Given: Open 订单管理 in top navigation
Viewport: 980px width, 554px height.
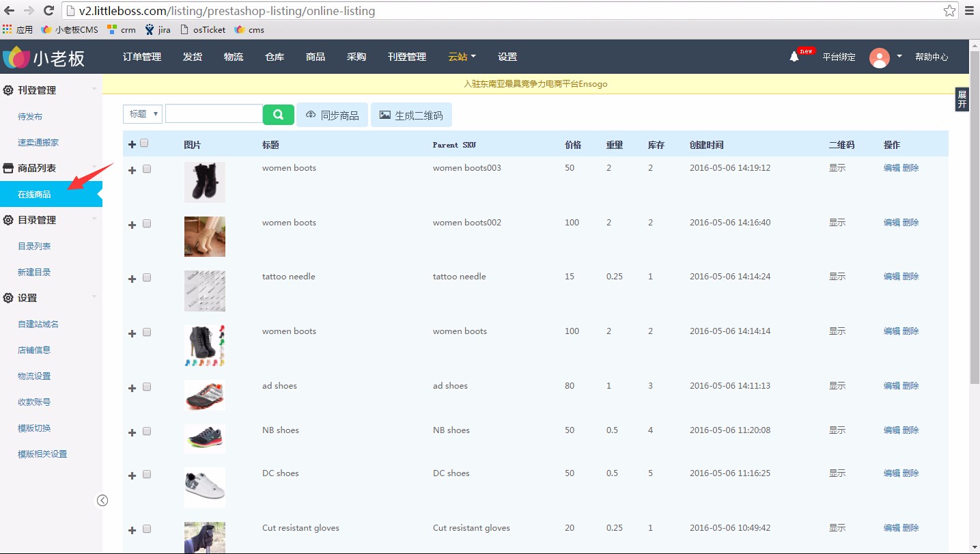Looking at the screenshot, I should (x=142, y=57).
